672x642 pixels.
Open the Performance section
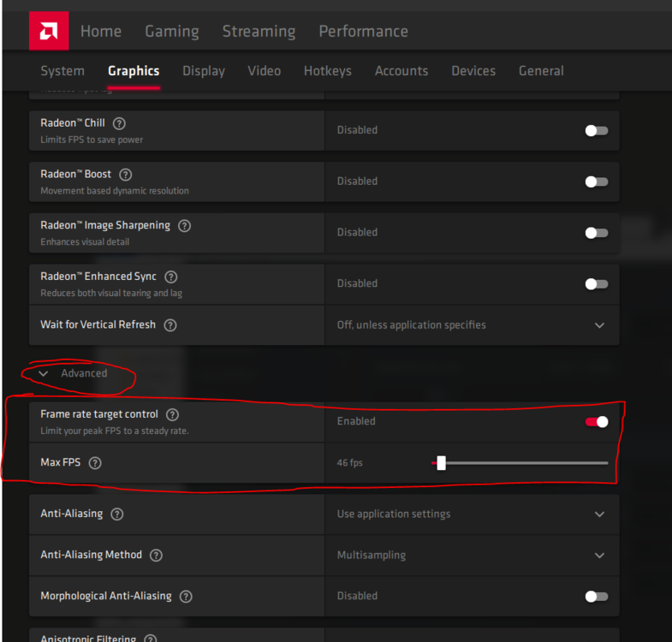click(x=363, y=32)
